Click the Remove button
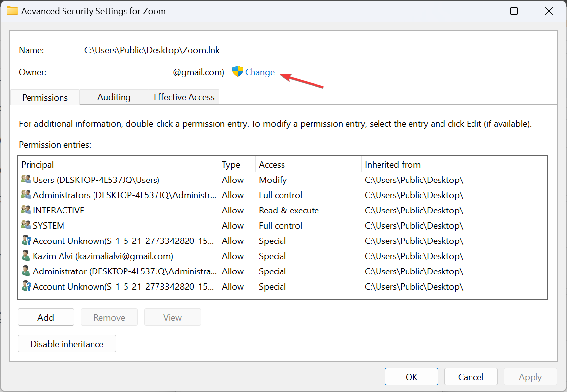The image size is (567, 392). (109, 317)
